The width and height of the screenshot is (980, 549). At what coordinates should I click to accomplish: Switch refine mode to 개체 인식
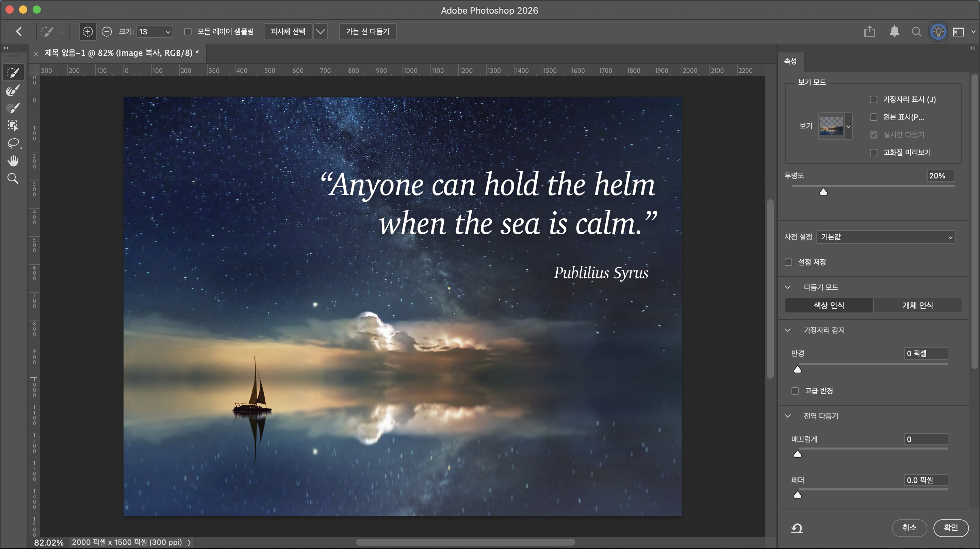918,305
